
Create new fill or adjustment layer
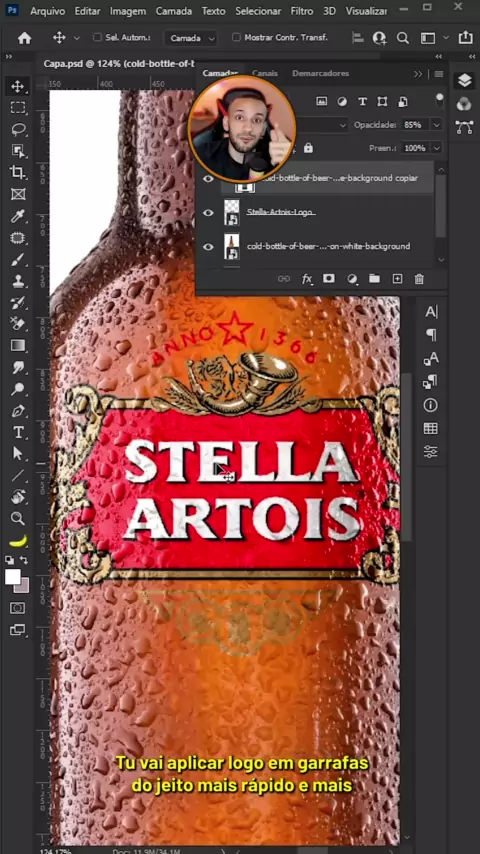[x=352, y=279]
